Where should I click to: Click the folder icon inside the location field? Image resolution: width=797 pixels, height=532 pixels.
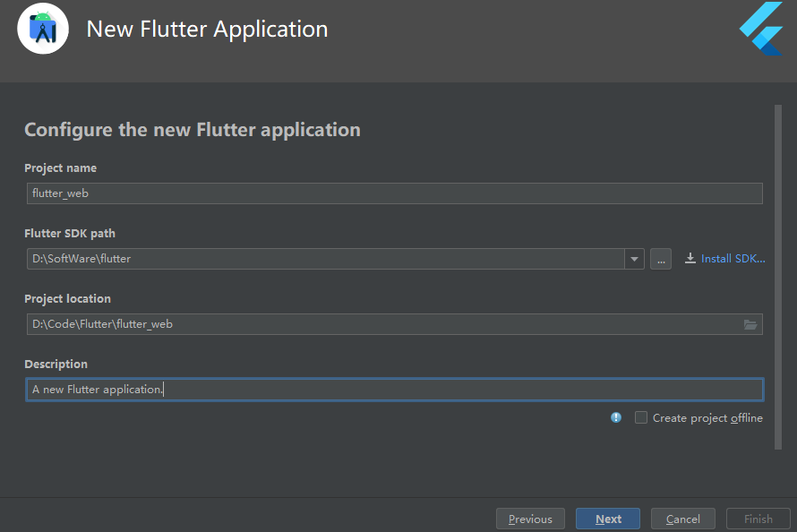click(x=750, y=324)
